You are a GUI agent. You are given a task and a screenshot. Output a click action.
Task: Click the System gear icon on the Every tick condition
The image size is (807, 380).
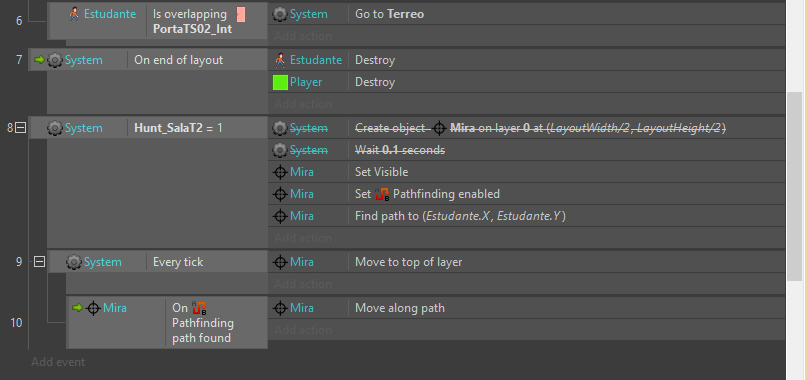click(74, 263)
